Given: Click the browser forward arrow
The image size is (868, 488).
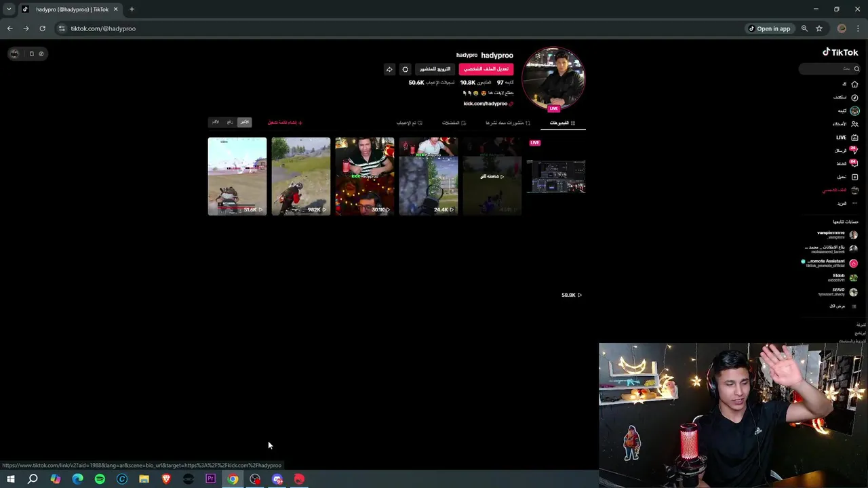Looking at the screenshot, I should coord(26,28).
